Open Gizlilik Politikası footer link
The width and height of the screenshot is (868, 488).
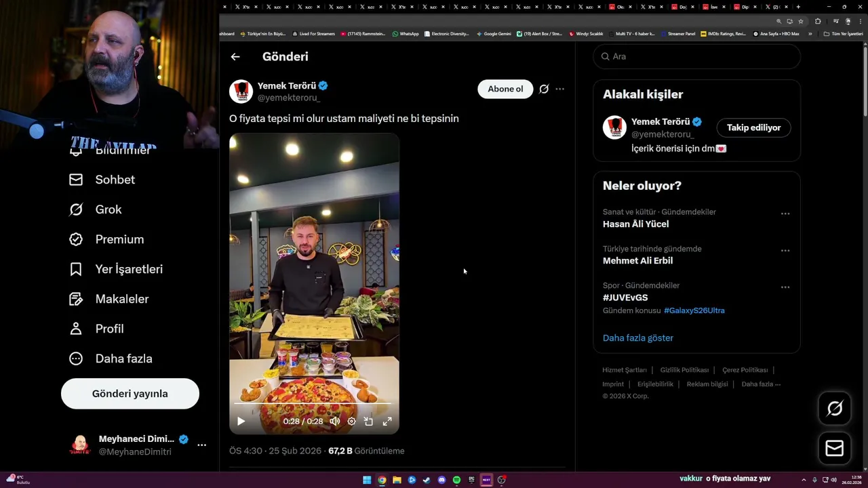pos(684,370)
